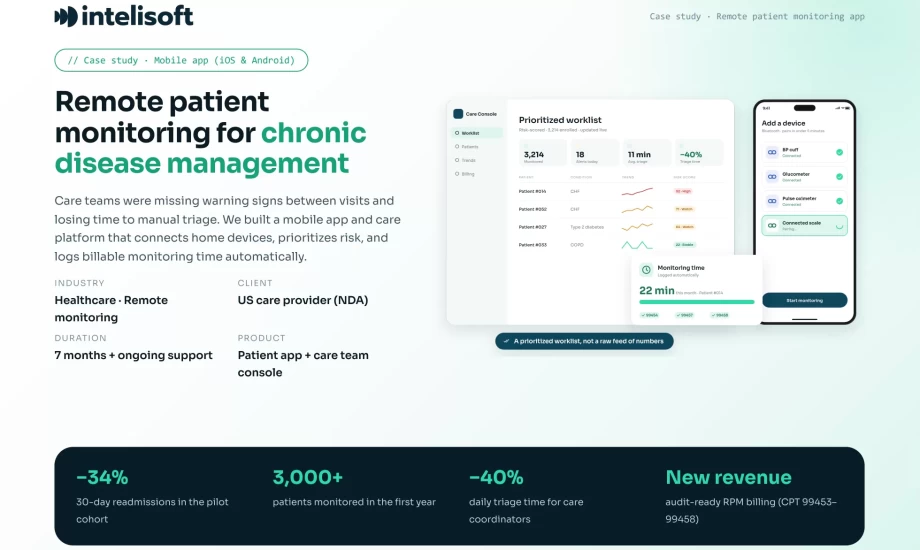Click the intelisoft logo mark
The height and width of the screenshot is (550, 920).
[66, 16]
